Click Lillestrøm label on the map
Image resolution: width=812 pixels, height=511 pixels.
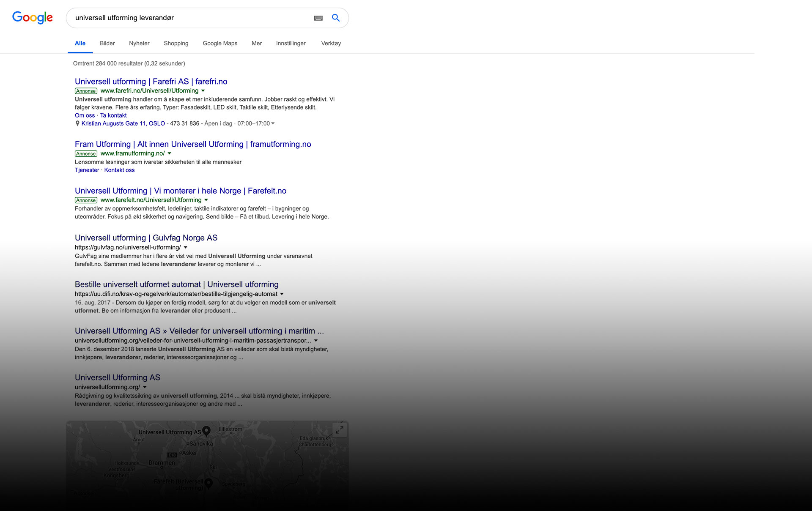pyautogui.click(x=230, y=429)
